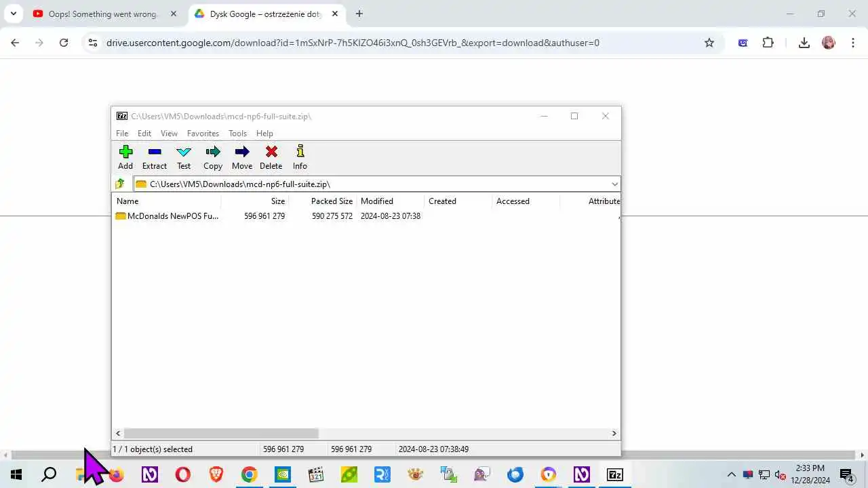Image resolution: width=868 pixels, height=488 pixels.
Task: Open Firefox from the taskbar
Action: [x=117, y=474]
